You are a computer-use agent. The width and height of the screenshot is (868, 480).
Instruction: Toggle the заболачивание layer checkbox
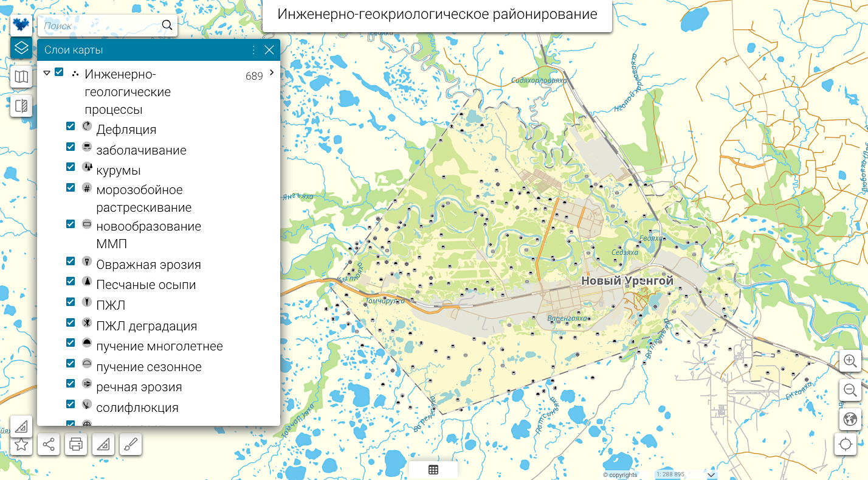tap(71, 147)
